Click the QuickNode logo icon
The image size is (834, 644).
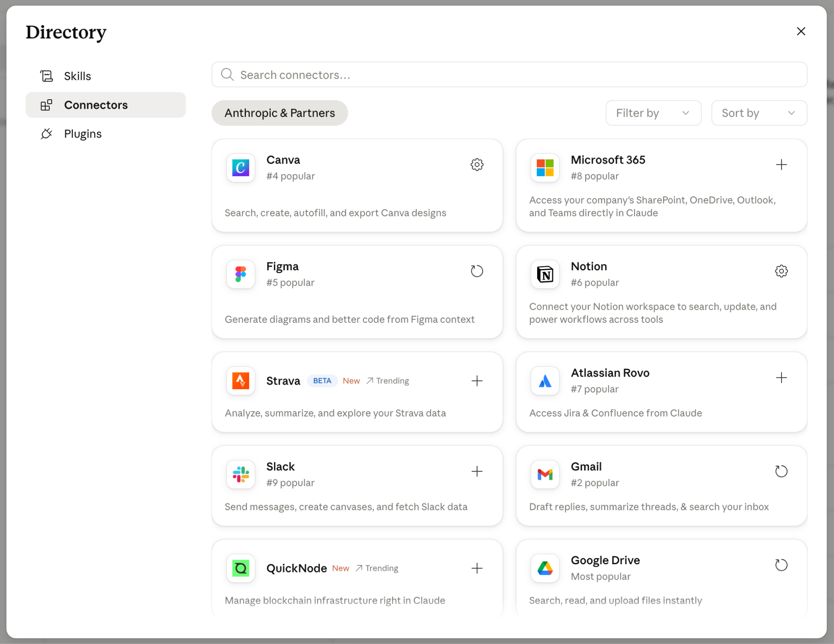[241, 568]
